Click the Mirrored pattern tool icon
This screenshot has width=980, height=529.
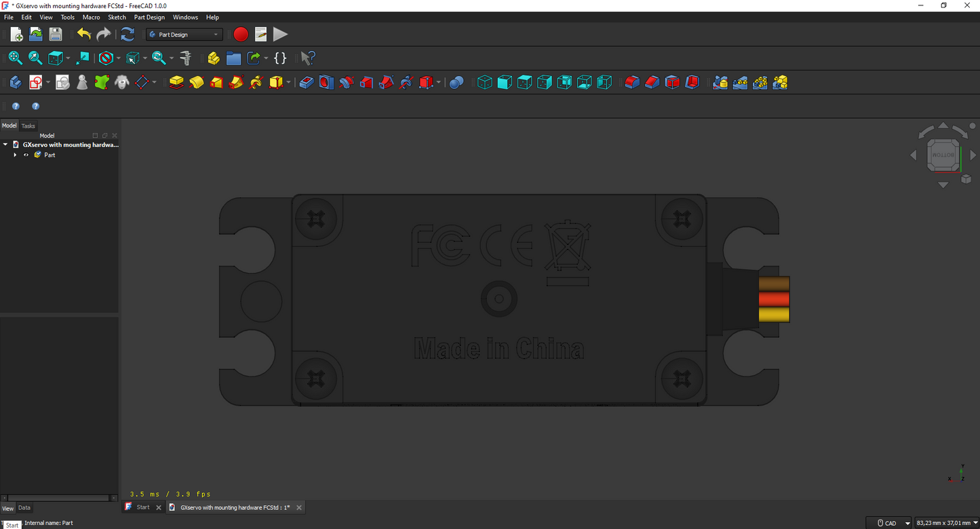(720, 82)
